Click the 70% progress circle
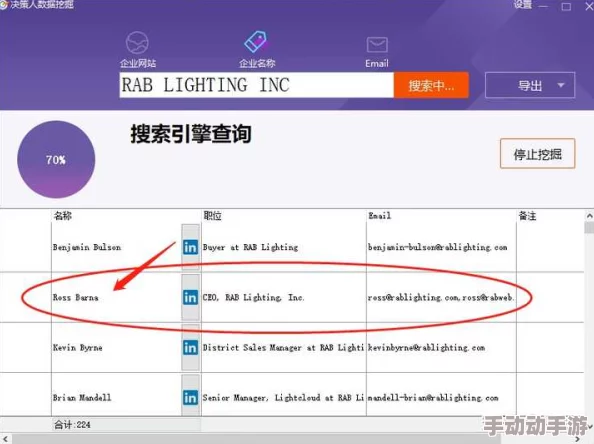This screenshot has height=444, width=594. [56, 159]
